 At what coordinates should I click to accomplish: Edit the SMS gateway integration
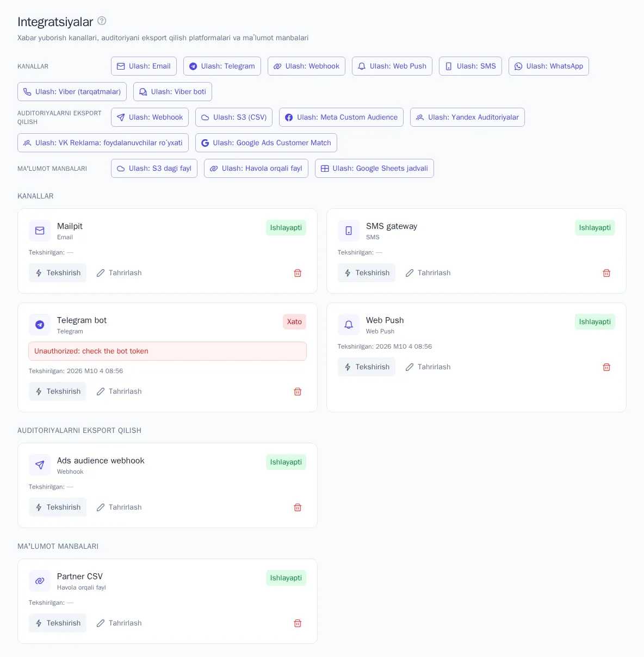[428, 273]
